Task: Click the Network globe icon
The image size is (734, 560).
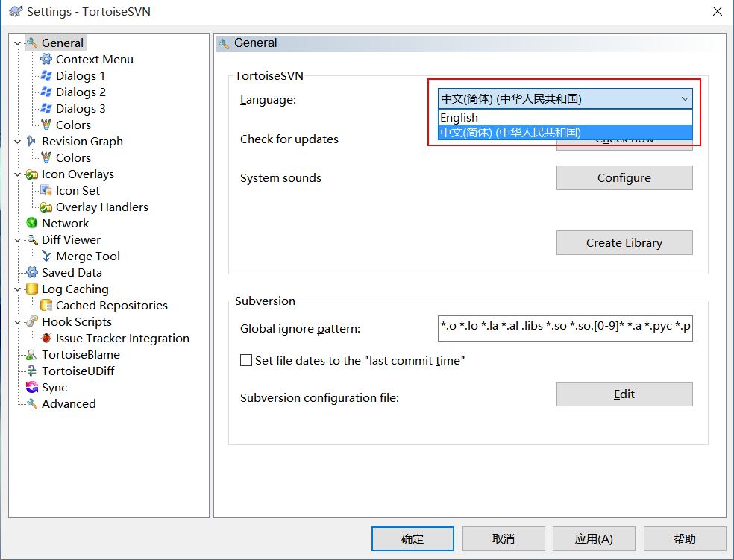Action: 32,223
